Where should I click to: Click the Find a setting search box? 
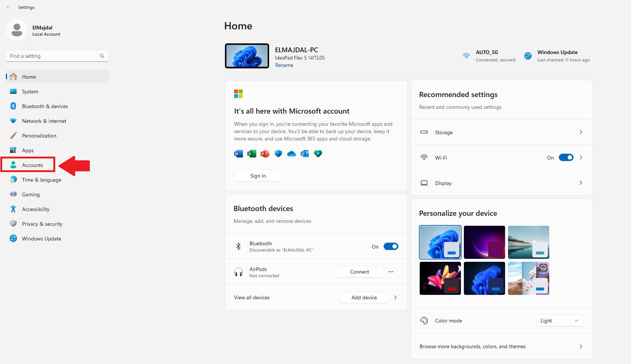point(53,56)
